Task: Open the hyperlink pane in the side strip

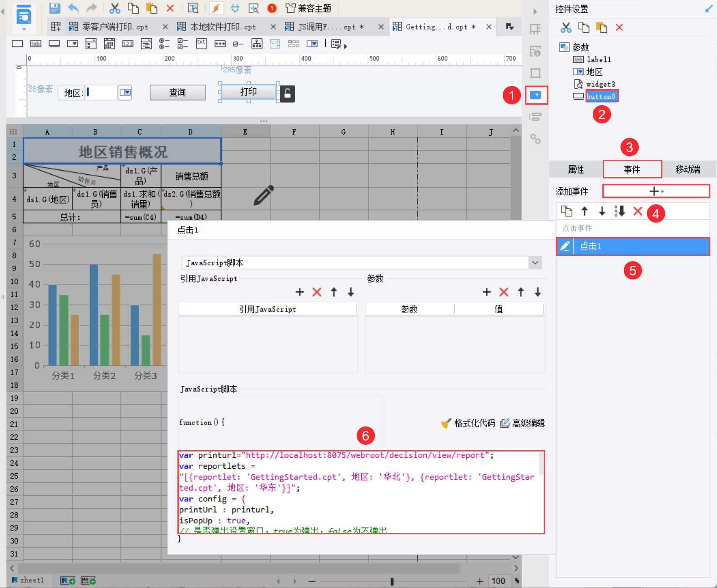Action: pyautogui.click(x=535, y=139)
